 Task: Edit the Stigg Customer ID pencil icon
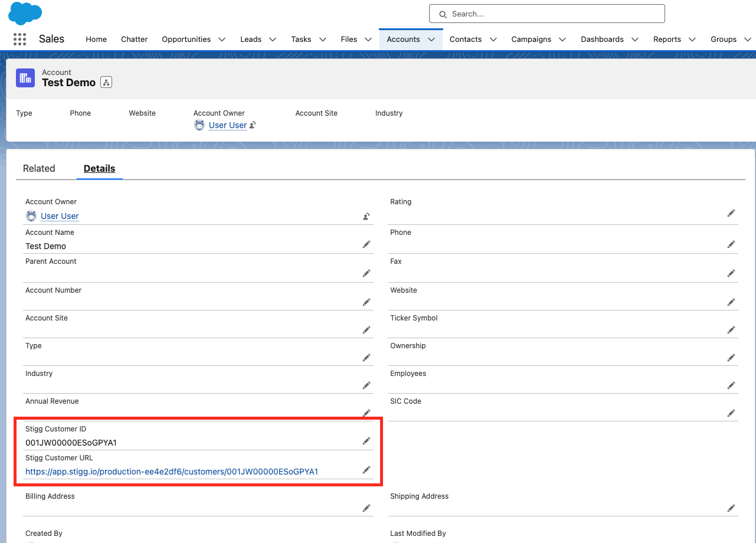(x=366, y=441)
